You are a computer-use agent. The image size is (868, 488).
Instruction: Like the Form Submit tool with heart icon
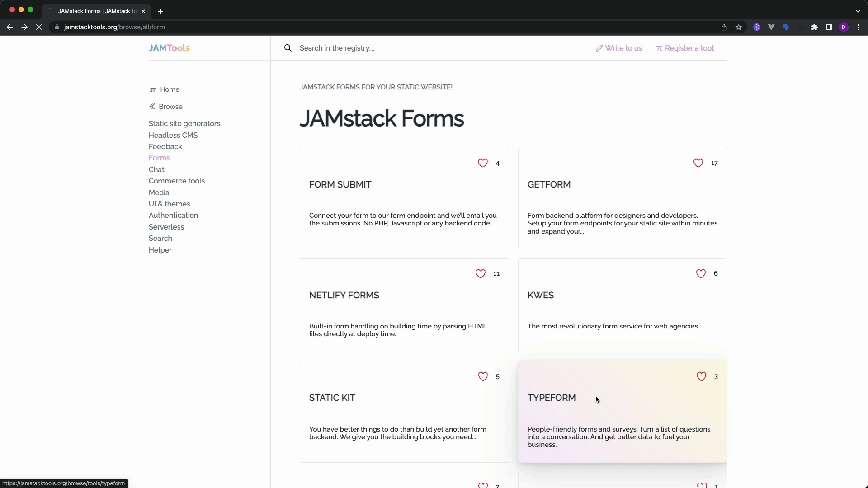coord(483,163)
